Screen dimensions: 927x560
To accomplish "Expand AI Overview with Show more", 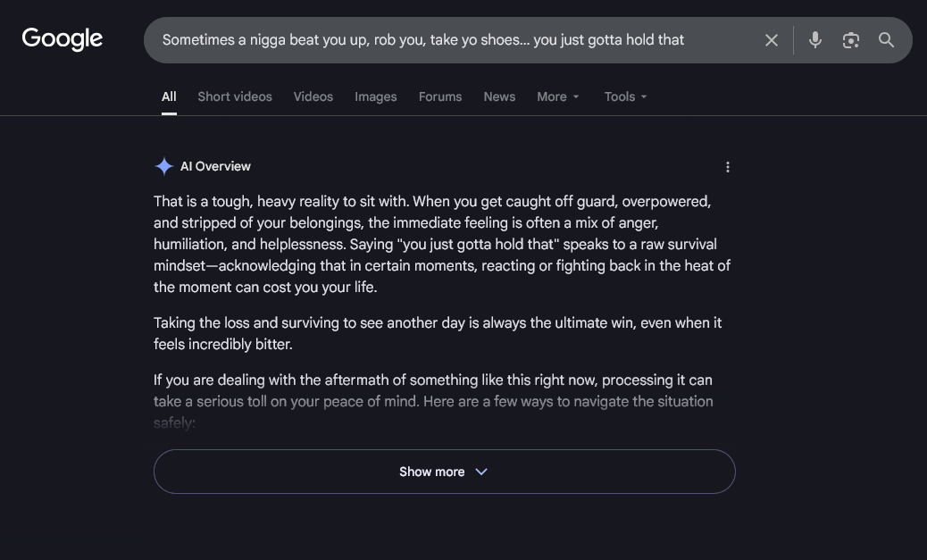I will 444,472.
